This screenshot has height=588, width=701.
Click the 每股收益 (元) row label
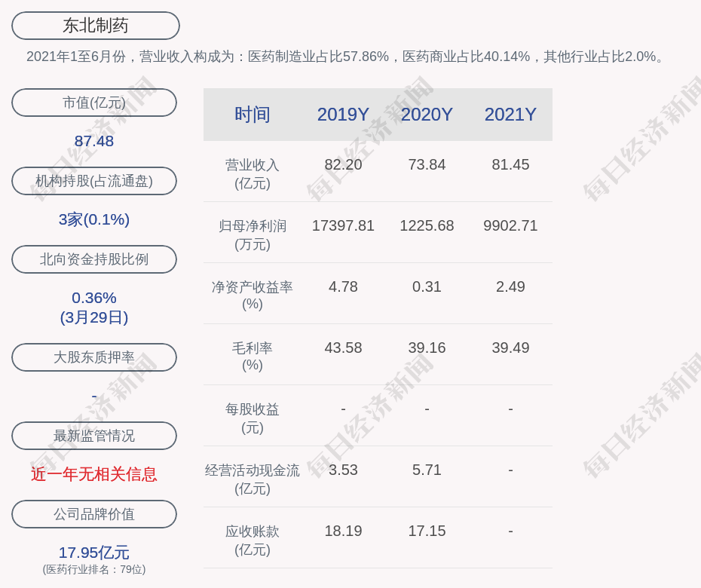pos(253,418)
